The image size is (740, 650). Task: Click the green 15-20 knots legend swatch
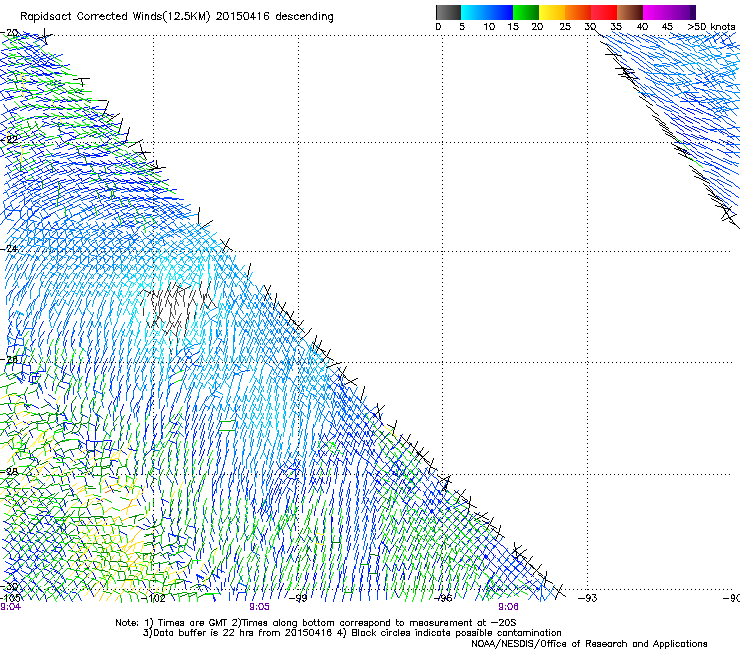[x=526, y=12]
